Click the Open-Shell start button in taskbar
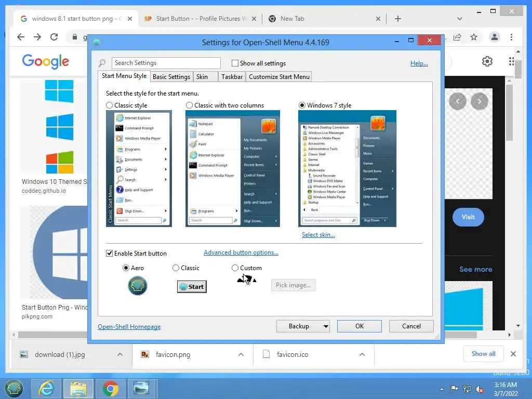Screen dimensions: 532x399 (x=14, y=389)
